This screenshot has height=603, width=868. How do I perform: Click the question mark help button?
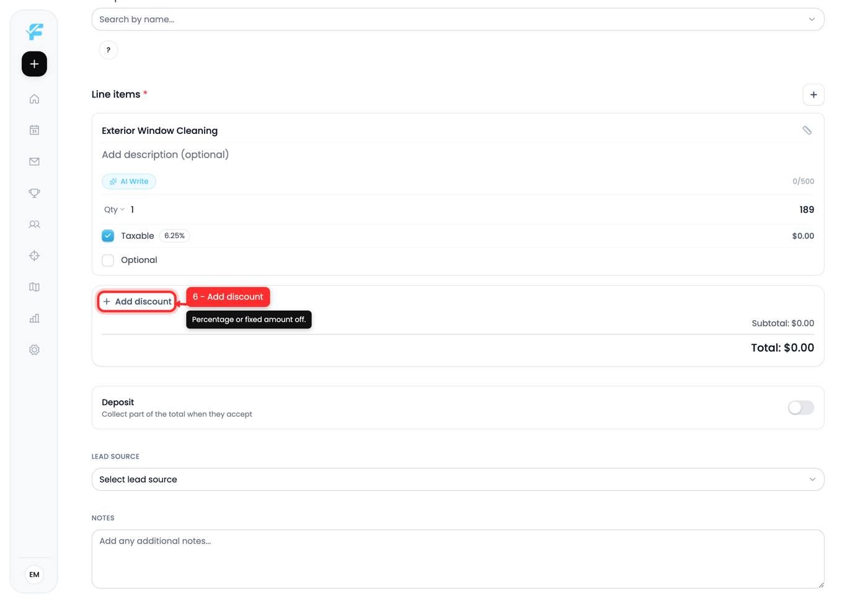click(x=108, y=50)
